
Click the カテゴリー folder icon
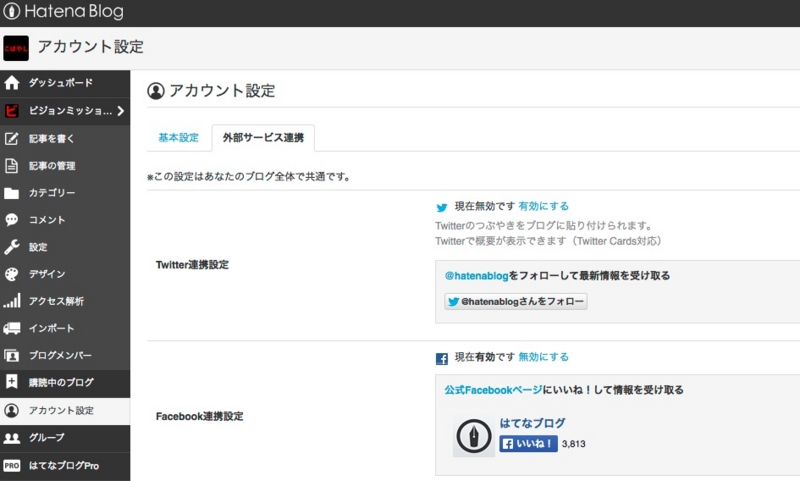(x=11, y=193)
